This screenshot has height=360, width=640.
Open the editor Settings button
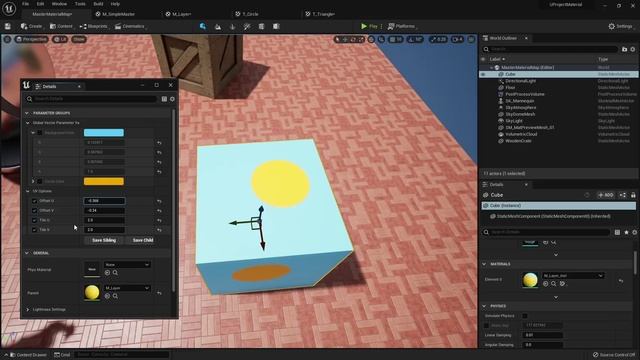pyautogui.click(x=620, y=26)
